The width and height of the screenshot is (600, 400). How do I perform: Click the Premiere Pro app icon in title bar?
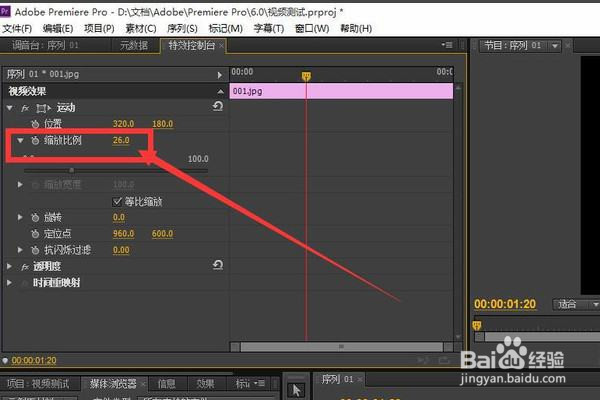pos(5,11)
